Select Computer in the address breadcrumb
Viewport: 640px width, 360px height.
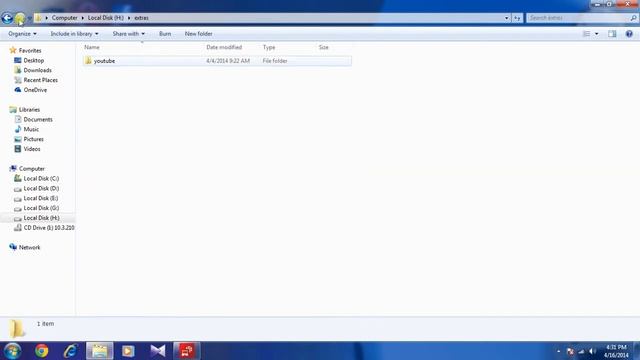pyautogui.click(x=64, y=18)
